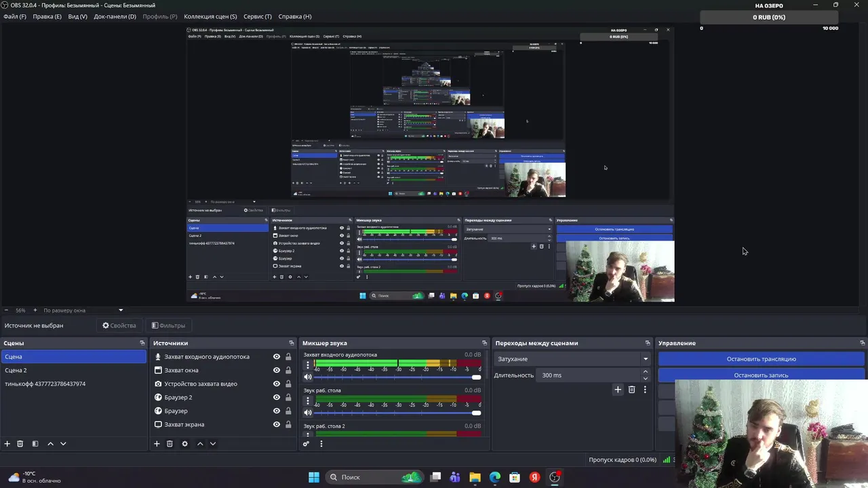Remove scene transition with trash icon
The width and height of the screenshot is (868, 488).
(x=632, y=390)
